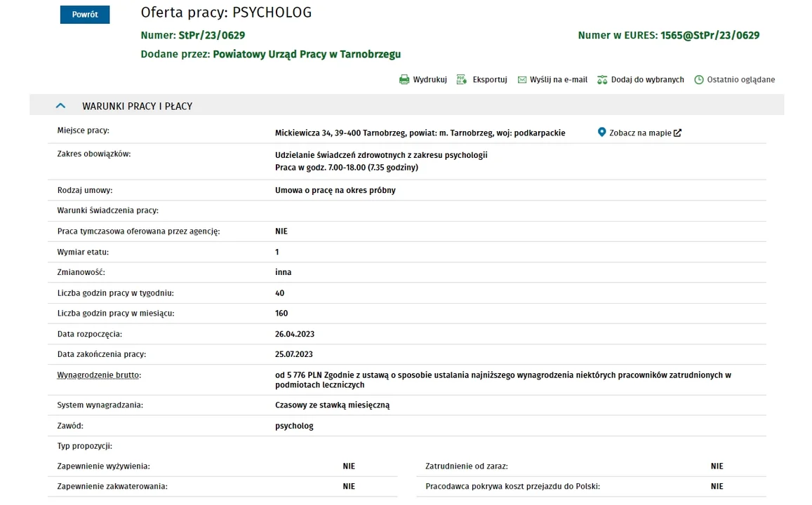This screenshot has height=505, width=812.
Task: Click NIE value for Zapewnienie wyżywienia
Action: (x=349, y=466)
